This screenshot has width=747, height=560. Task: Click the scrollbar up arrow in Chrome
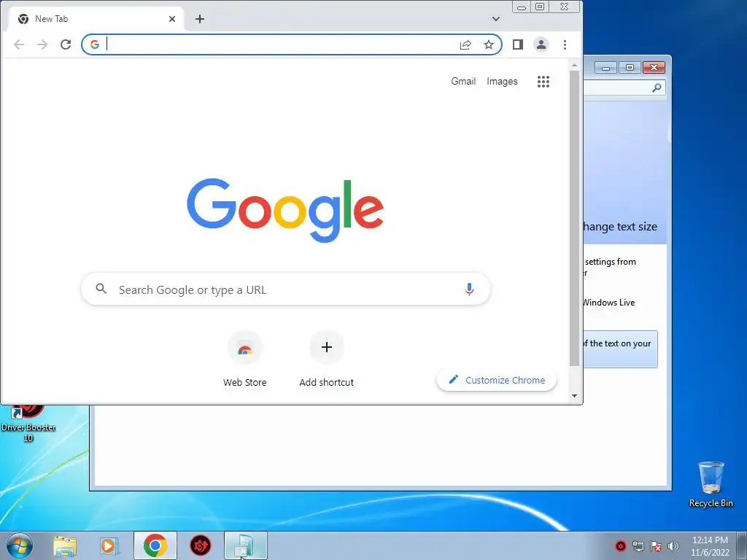(x=575, y=65)
